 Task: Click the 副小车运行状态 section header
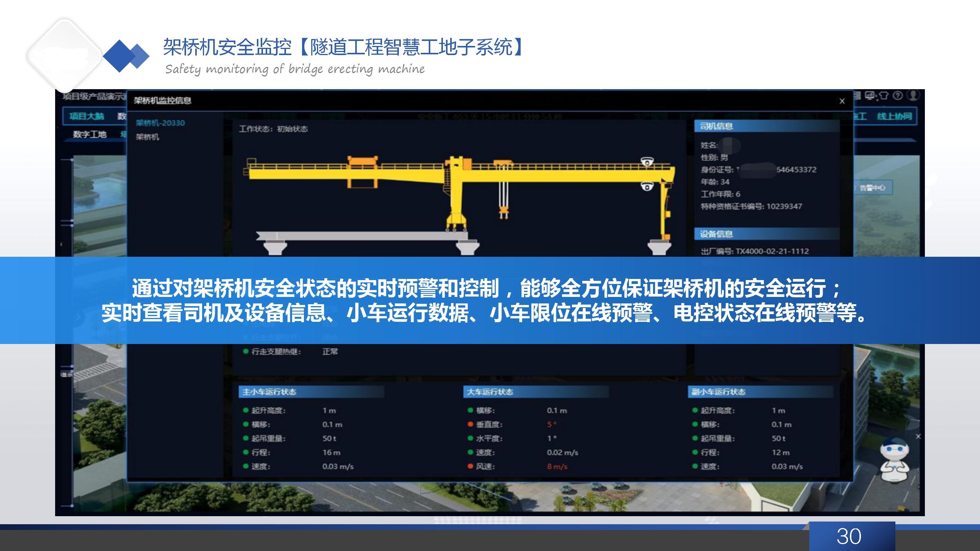coord(761,392)
